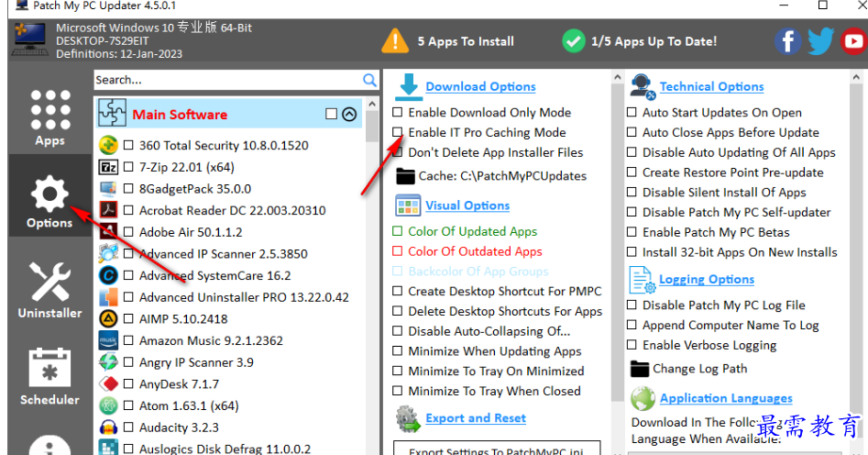Check Delete Desktop Shortcuts For Apps
This screenshot has height=455, width=868.
click(398, 311)
